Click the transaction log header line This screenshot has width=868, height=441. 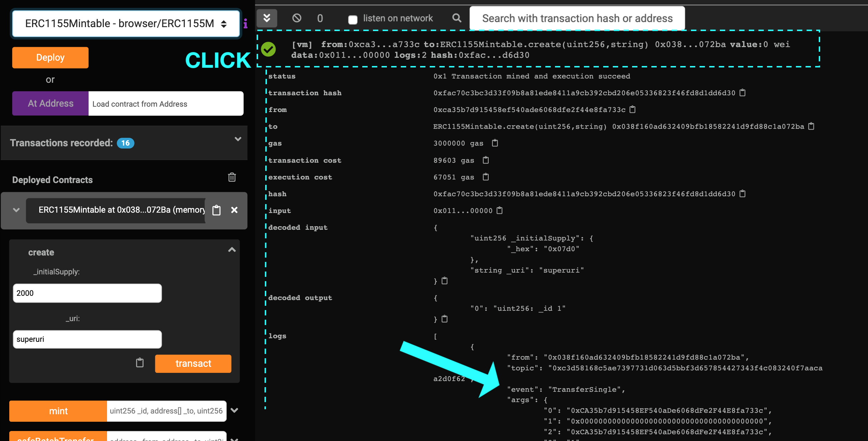click(x=541, y=50)
